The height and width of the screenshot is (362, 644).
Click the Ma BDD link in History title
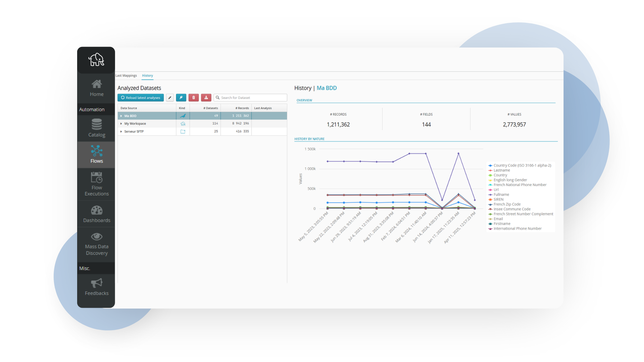(x=327, y=88)
